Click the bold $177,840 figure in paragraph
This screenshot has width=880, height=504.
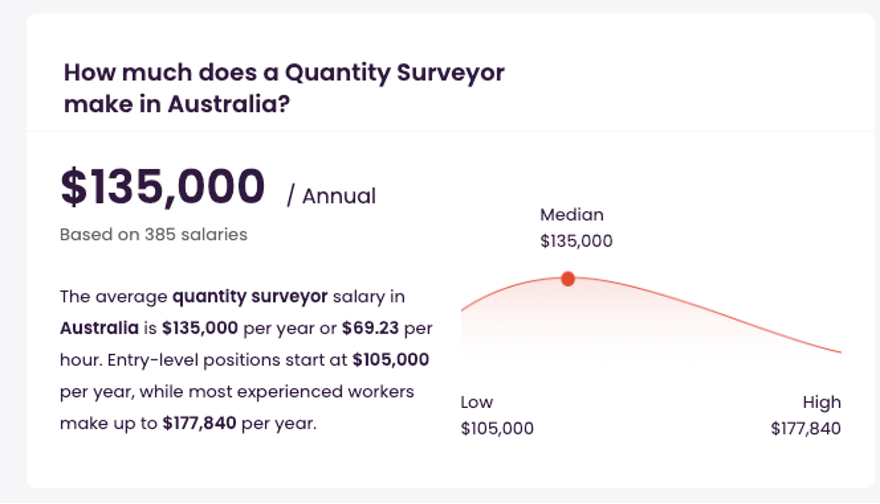pyautogui.click(x=199, y=423)
